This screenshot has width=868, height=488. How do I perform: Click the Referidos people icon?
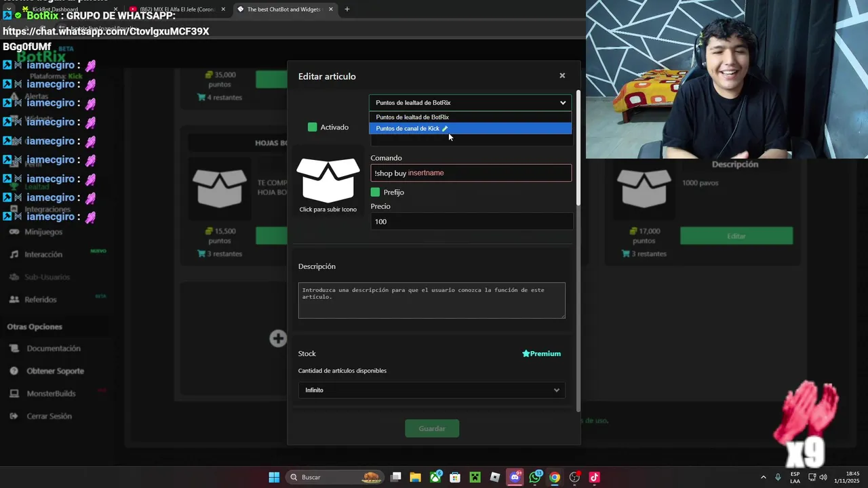[14, 299]
